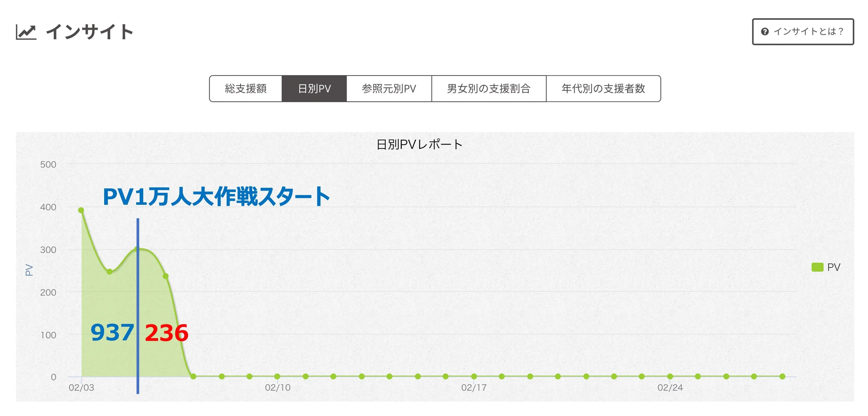Click the zero data point above 02/24

670,376
